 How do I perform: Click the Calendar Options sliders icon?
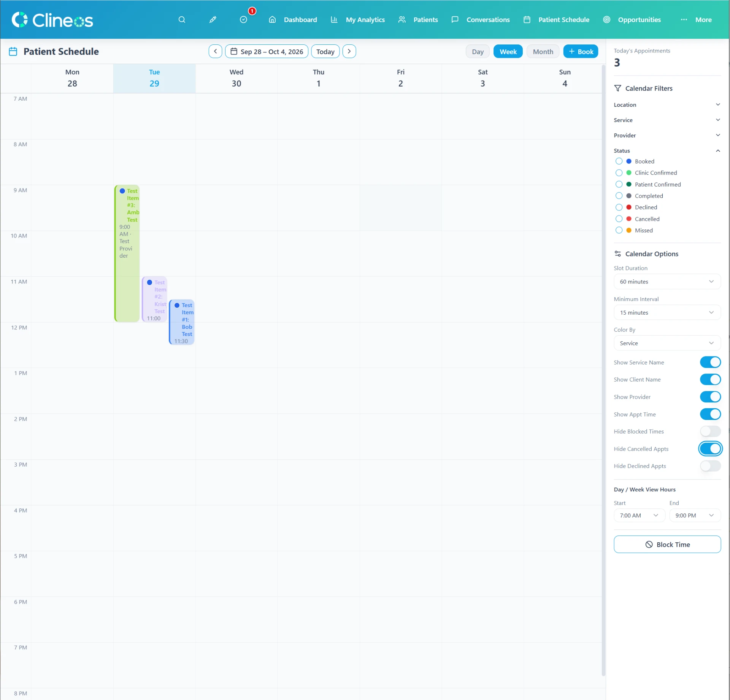tap(618, 254)
